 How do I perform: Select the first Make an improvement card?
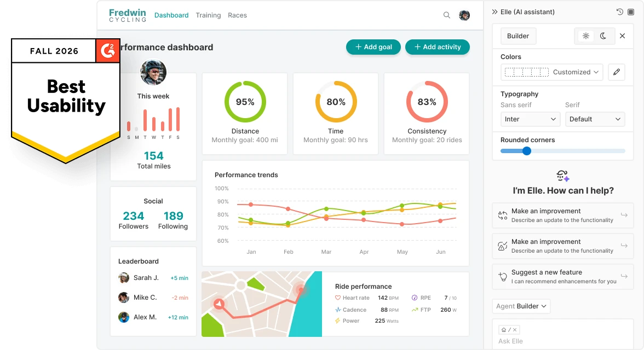(563, 215)
